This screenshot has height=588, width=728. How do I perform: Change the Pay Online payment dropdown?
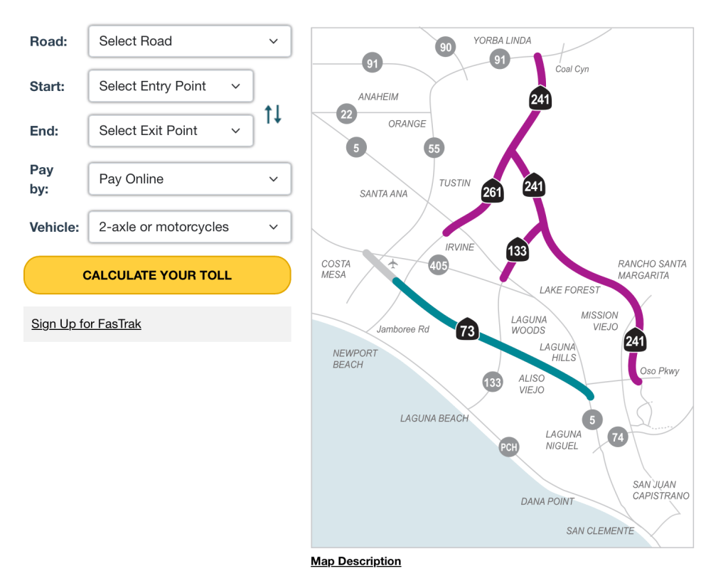click(189, 178)
